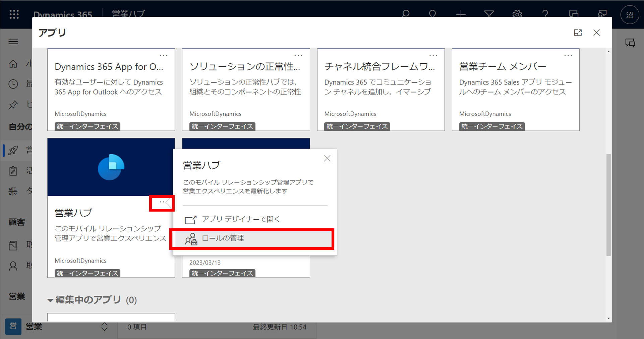Image resolution: width=644 pixels, height=339 pixels.
Task: Click the 0 項目 status text
Action: pyautogui.click(x=137, y=327)
